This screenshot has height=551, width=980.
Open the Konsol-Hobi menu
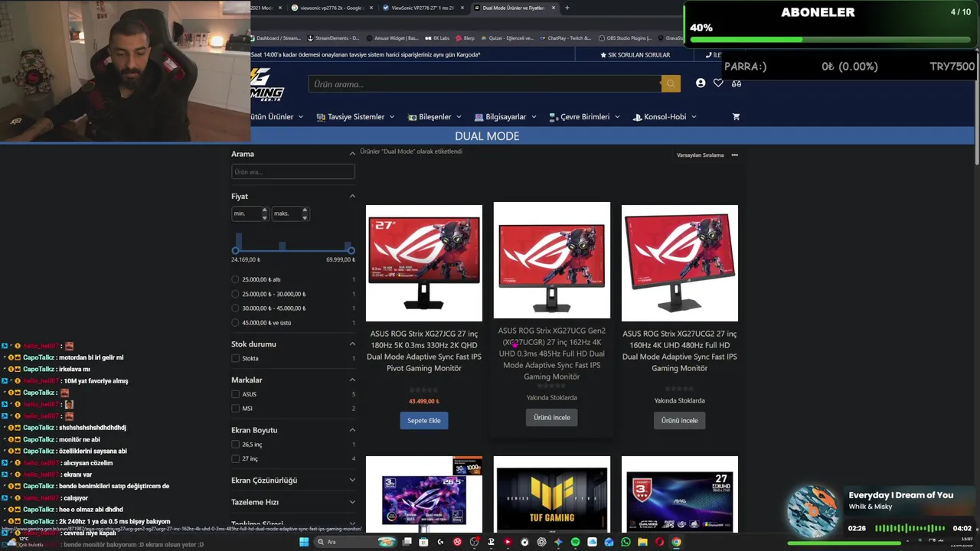point(665,117)
